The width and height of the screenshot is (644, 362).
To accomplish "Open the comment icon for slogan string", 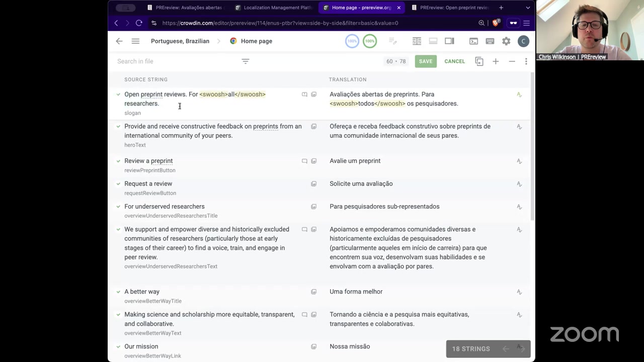I will click(304, 95).
